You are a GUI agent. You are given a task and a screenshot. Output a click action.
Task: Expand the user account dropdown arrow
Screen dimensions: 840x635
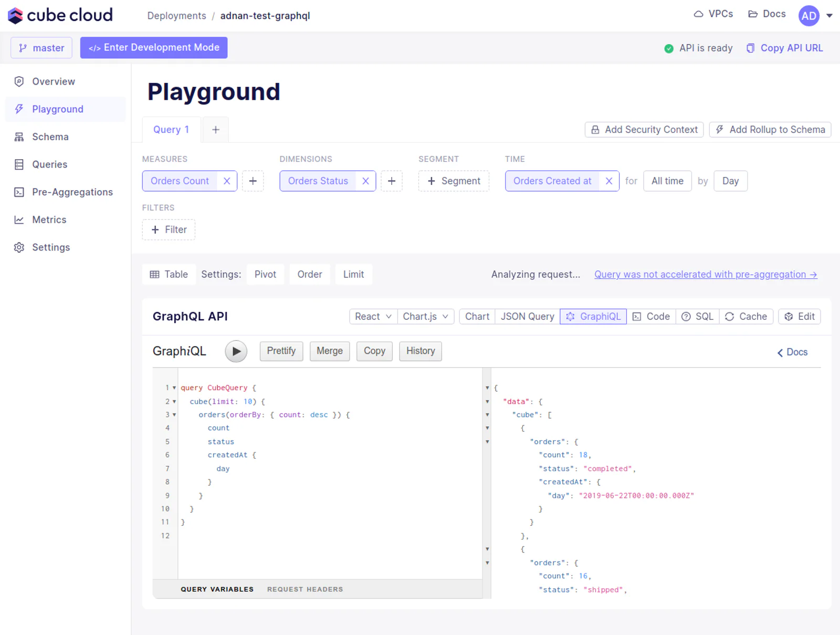pos(829,16)
